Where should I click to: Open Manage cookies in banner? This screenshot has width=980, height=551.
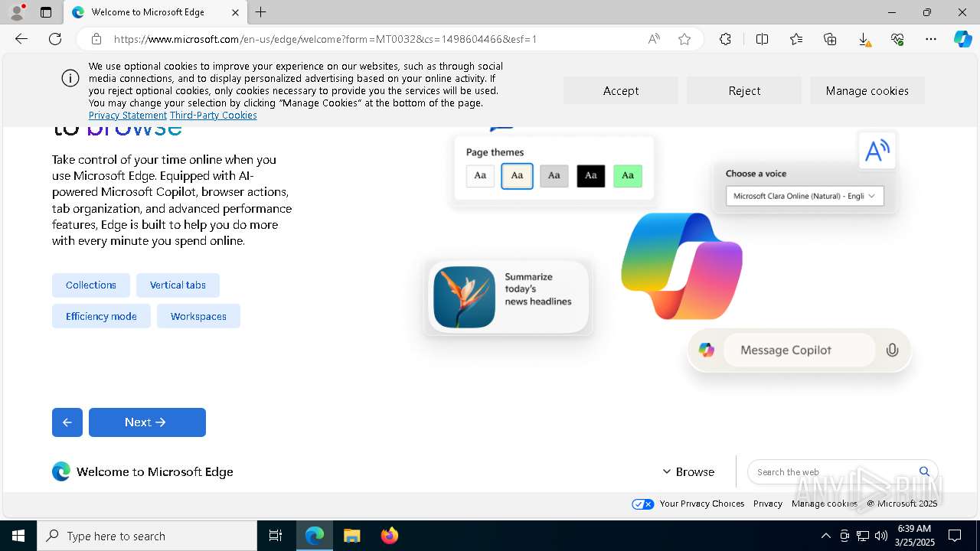coord(867,90)
